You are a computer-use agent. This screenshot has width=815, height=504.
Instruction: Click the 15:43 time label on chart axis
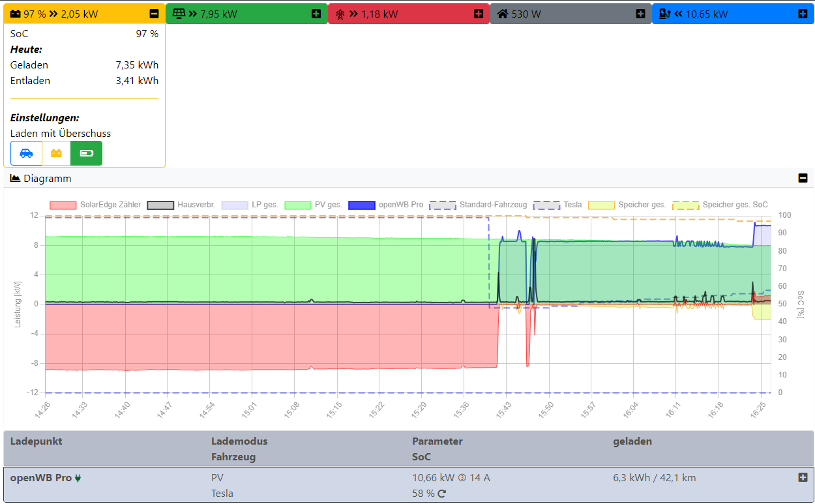tap(504, 409)
